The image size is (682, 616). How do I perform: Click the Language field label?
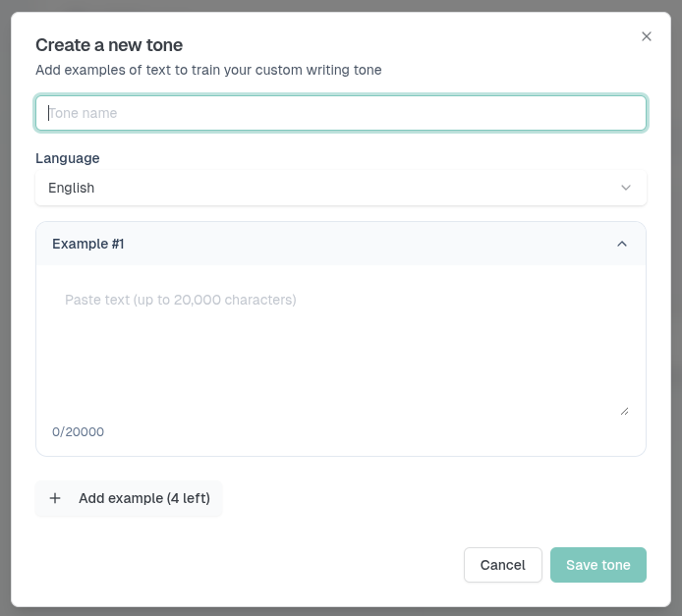[68, 158]
